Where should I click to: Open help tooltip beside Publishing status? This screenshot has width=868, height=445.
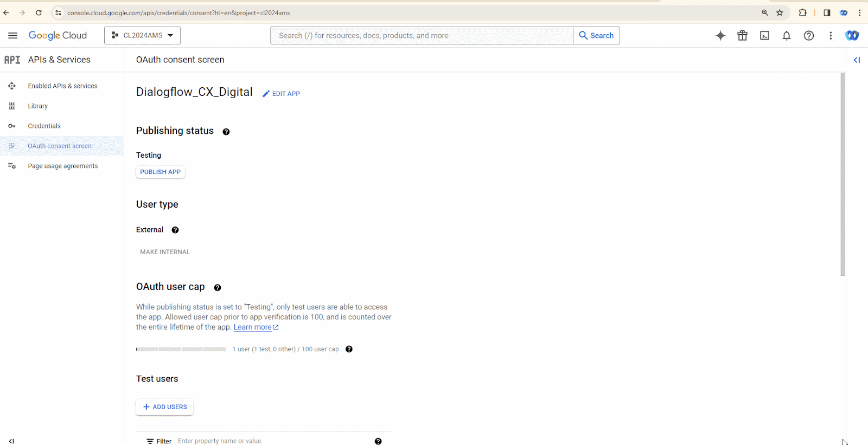[226, 132]
